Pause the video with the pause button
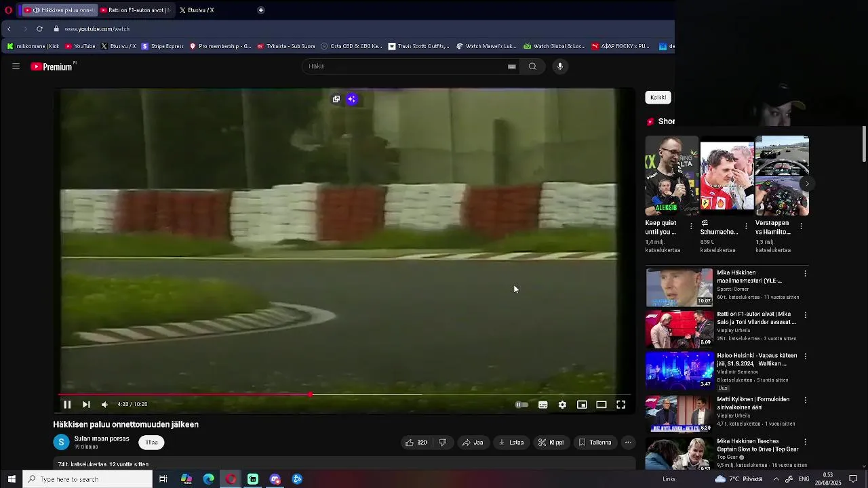This screenshot has width=868, height=488. [67, 405]
